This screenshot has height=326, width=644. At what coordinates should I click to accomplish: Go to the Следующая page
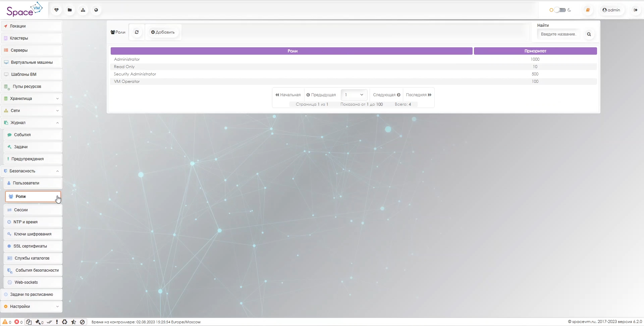point(387,95)
